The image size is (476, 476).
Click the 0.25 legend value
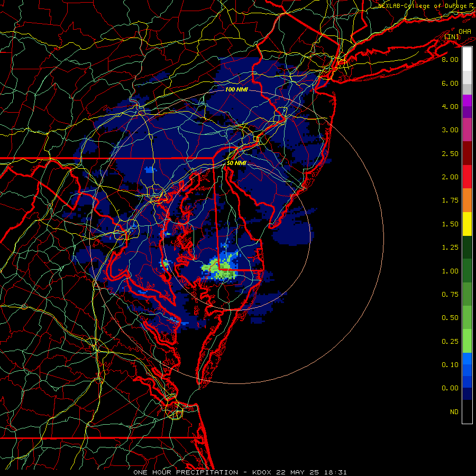pyautogui.click(x=450, y=342)
